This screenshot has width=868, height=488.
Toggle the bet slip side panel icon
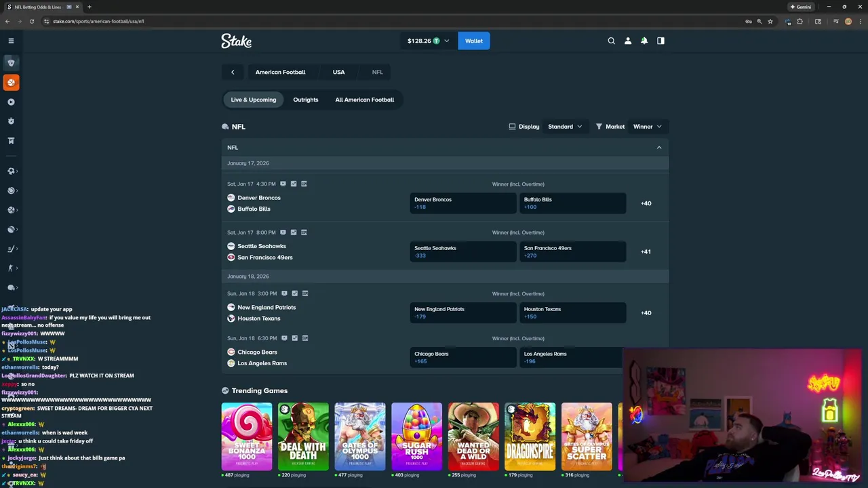click(660, 41)
